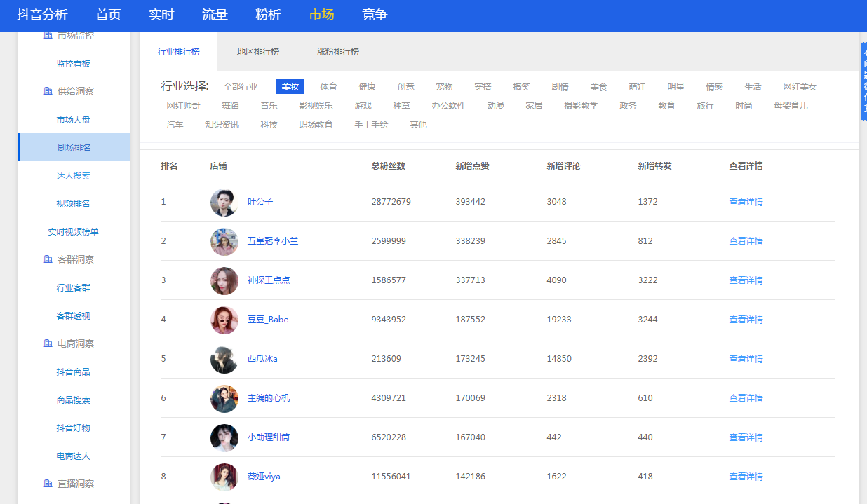Select 体育 industry filter
Viewport: 867px width, 504px height.
click(328, 87)
